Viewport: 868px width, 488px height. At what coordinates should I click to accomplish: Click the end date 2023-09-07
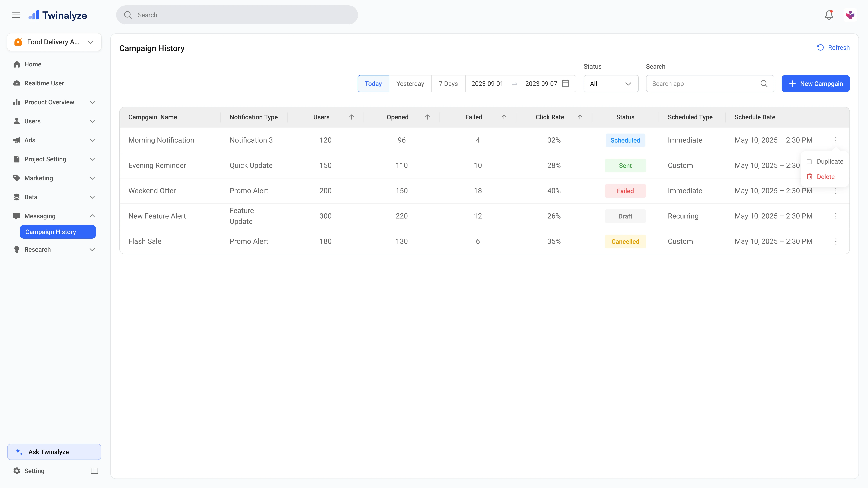coord(541,84)
